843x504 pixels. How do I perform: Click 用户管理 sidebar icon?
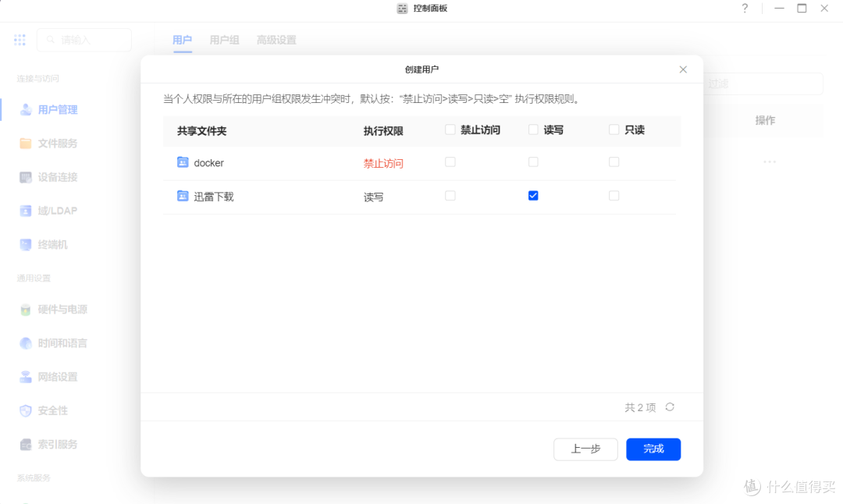coord(25,109)
